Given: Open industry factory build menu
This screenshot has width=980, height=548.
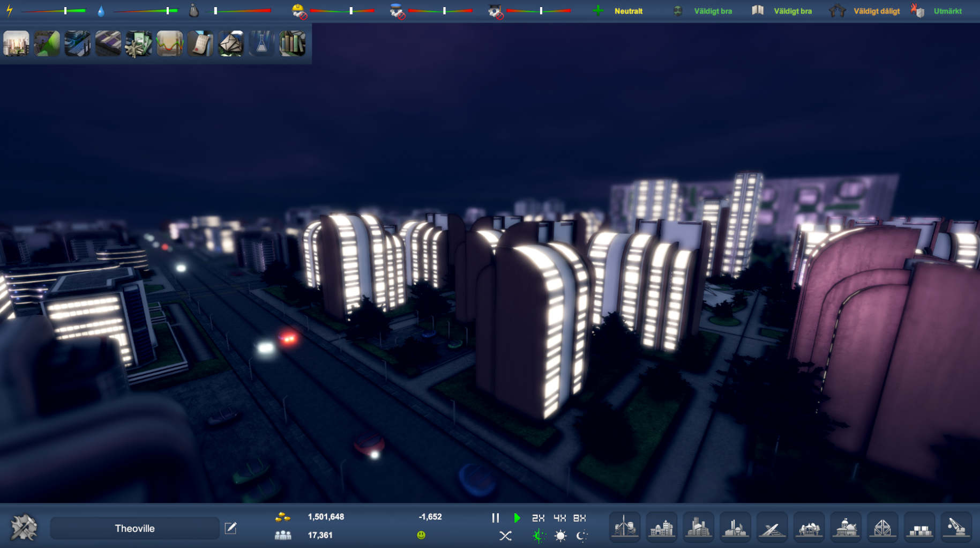Looking at the screenshot, I should coord(735,526).
